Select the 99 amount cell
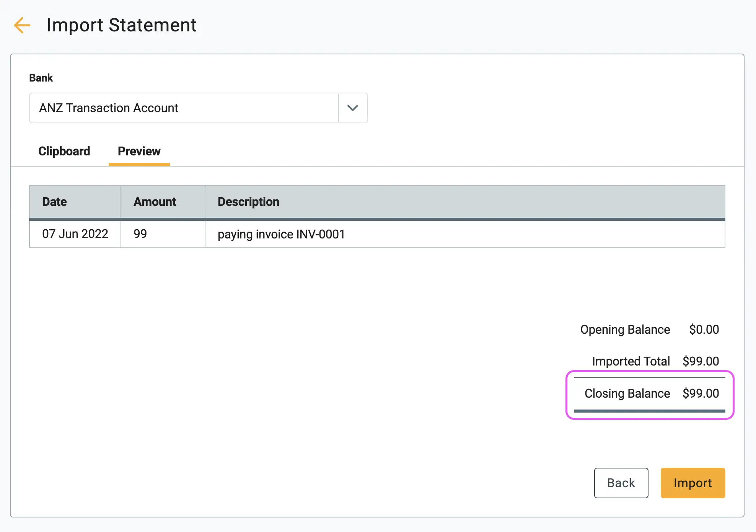Screen dimensions: 756x532 [x=163, y=234]
